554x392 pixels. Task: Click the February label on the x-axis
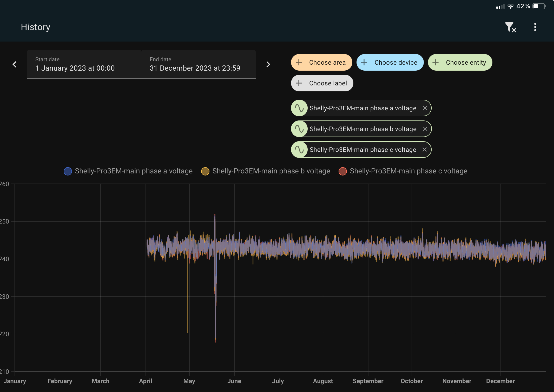[60, 381]
